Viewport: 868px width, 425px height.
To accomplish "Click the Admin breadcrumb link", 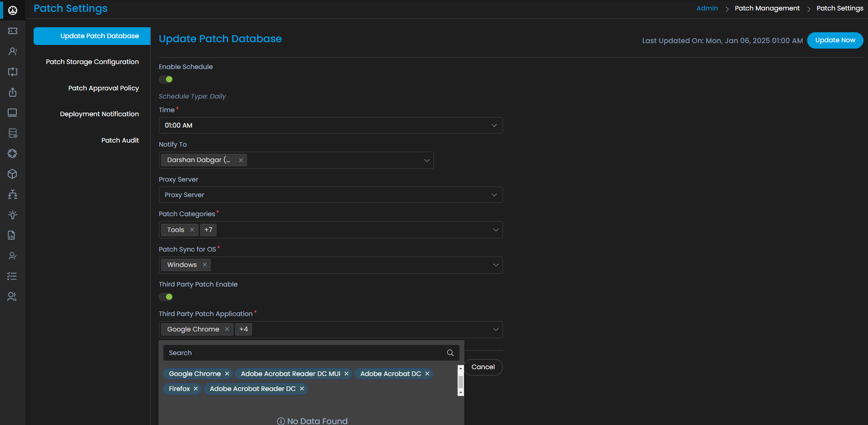I will click(x=707, y=8).
